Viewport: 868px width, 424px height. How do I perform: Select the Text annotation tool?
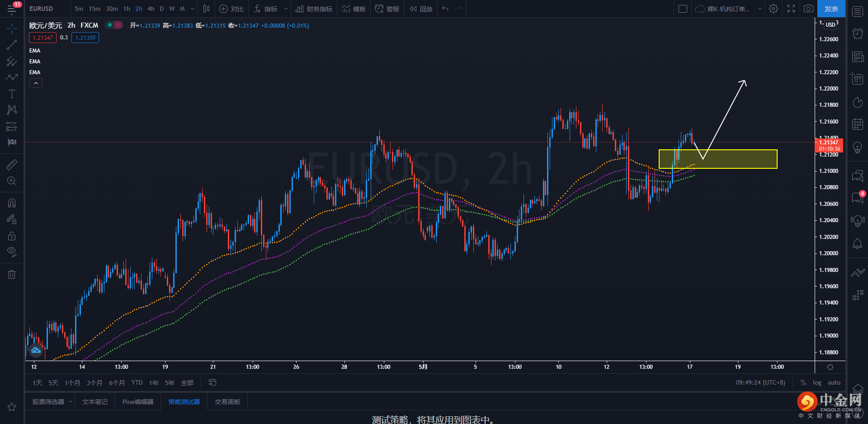12,94
